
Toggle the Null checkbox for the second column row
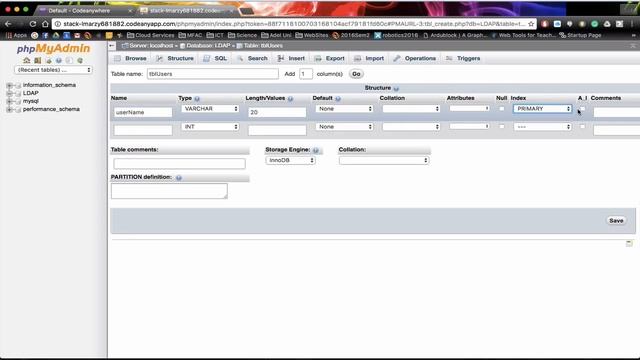pyautogui.click(x=502, y=127)
